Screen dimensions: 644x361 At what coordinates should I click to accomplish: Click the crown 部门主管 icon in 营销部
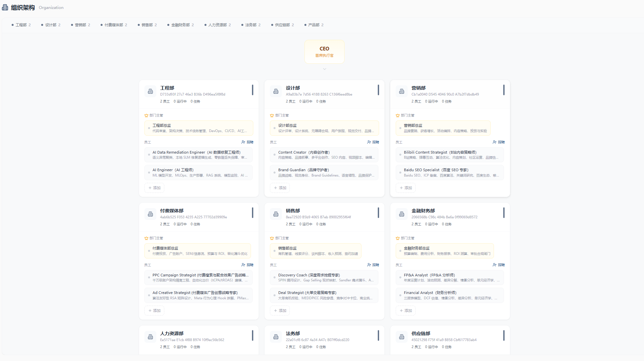click(398, 115)
